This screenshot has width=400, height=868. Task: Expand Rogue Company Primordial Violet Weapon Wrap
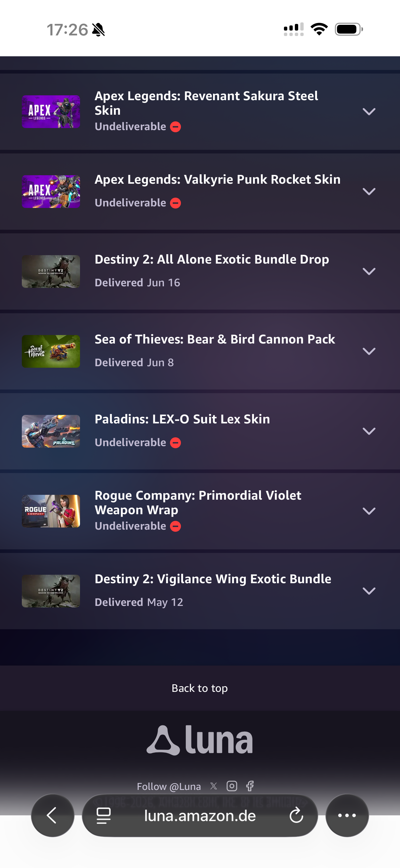click(x=369, y=511)
